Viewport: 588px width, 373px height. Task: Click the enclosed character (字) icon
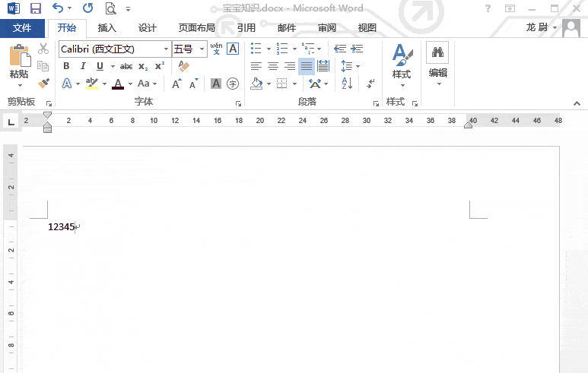click(x=233, y=84)
